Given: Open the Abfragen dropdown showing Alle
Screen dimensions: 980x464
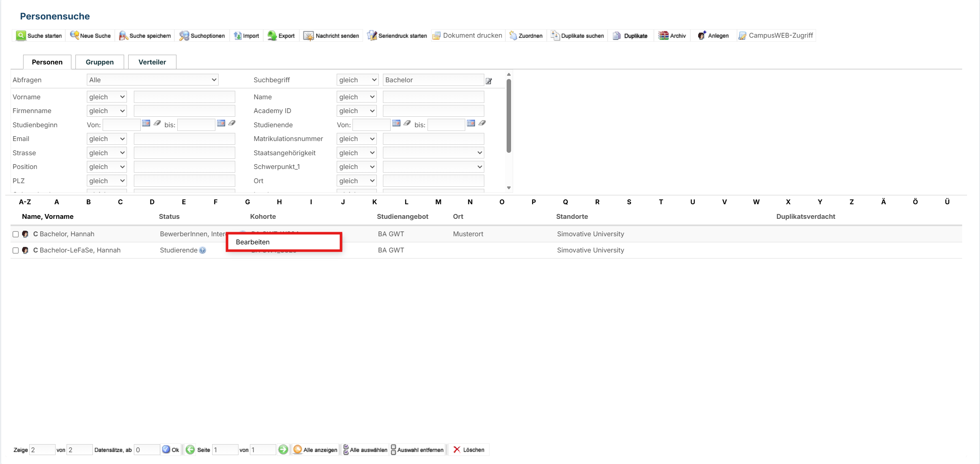Looking at the screenshot, I should pos(153,80).
